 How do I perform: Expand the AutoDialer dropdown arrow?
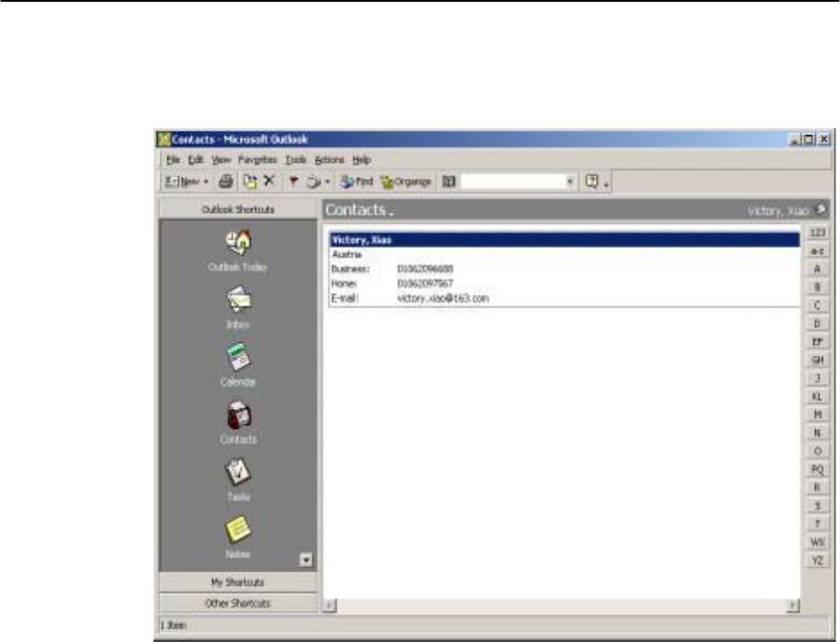click(x=327, y=182)
